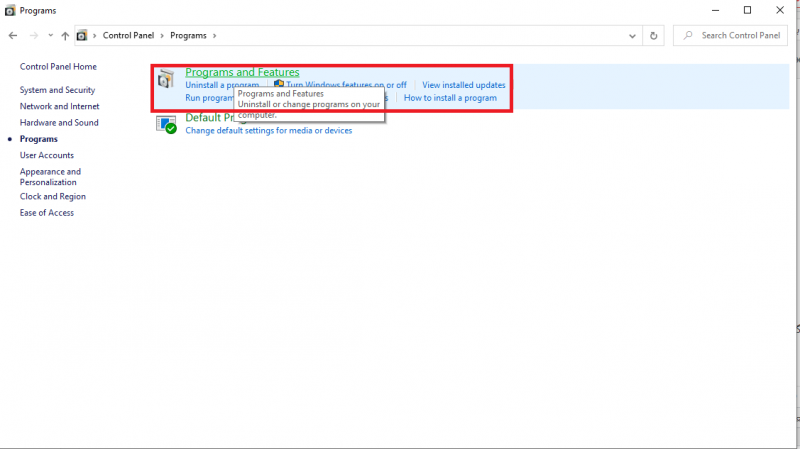Click the search magnifier icon
The width and height of the screenshot is (800, 449).
pos(688,35)
